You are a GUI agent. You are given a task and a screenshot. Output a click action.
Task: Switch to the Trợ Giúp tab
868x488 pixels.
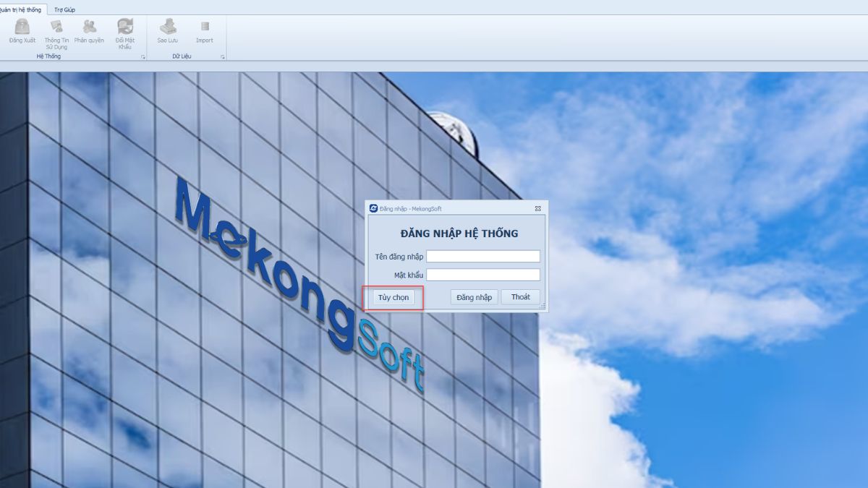tap(64, 9)
